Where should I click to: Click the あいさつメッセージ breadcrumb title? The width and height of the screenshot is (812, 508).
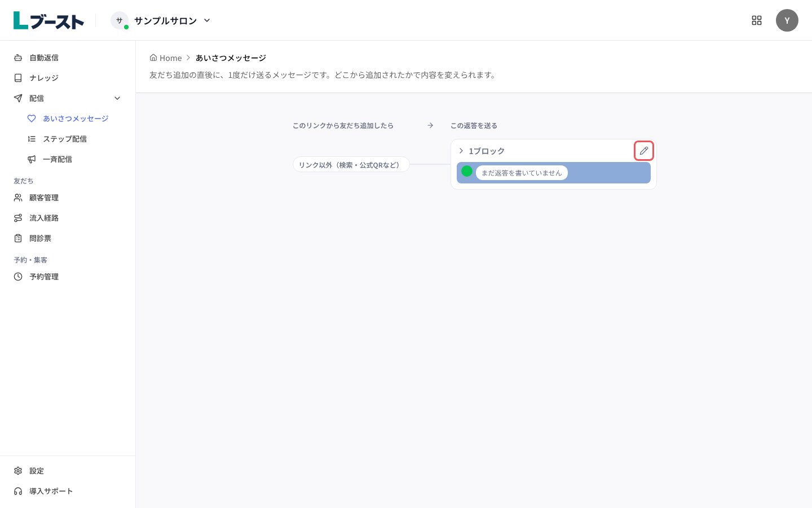click(231, 58)
